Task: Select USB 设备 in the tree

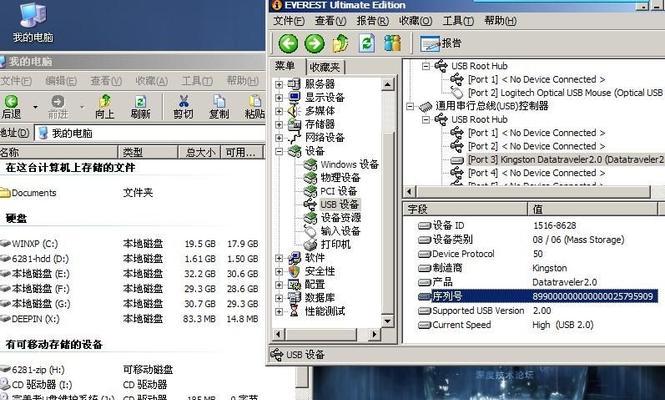Action: click(x=340, y=204)
